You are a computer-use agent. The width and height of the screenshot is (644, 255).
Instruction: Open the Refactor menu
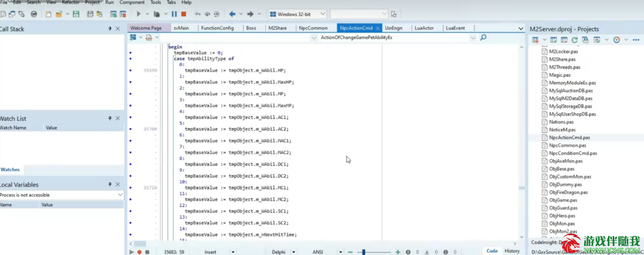pos(70,2)
